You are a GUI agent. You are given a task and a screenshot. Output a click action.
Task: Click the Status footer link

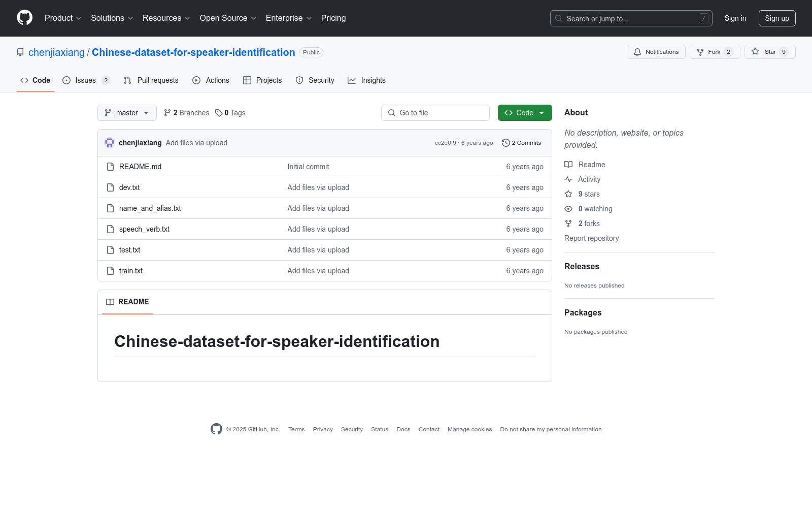(380, 429)
